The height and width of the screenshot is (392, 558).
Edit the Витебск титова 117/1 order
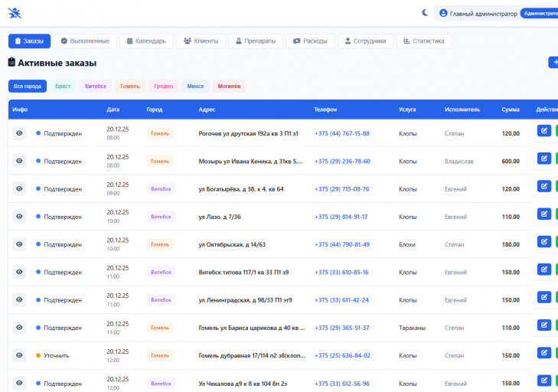pyautogui.click(x=543, y=269)
